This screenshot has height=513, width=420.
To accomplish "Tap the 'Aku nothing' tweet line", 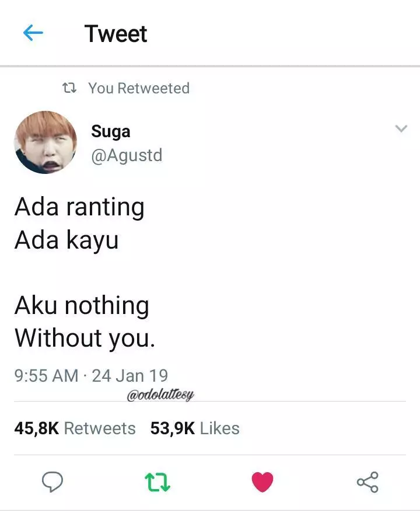I will (x=82, y=306).
